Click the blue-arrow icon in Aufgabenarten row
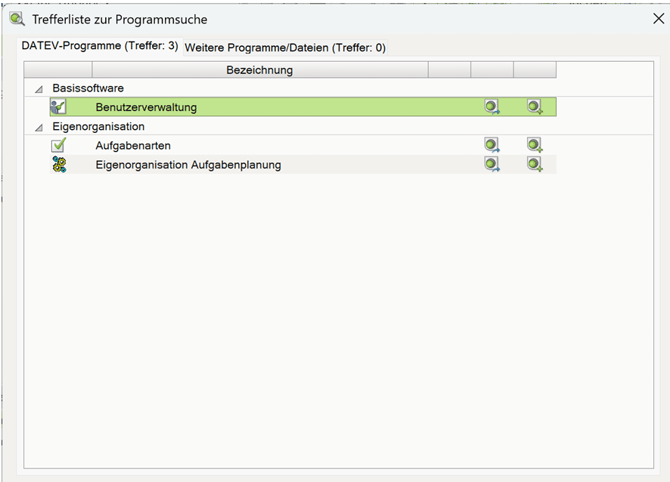The image size is (670, 482). tap(492, 146)
